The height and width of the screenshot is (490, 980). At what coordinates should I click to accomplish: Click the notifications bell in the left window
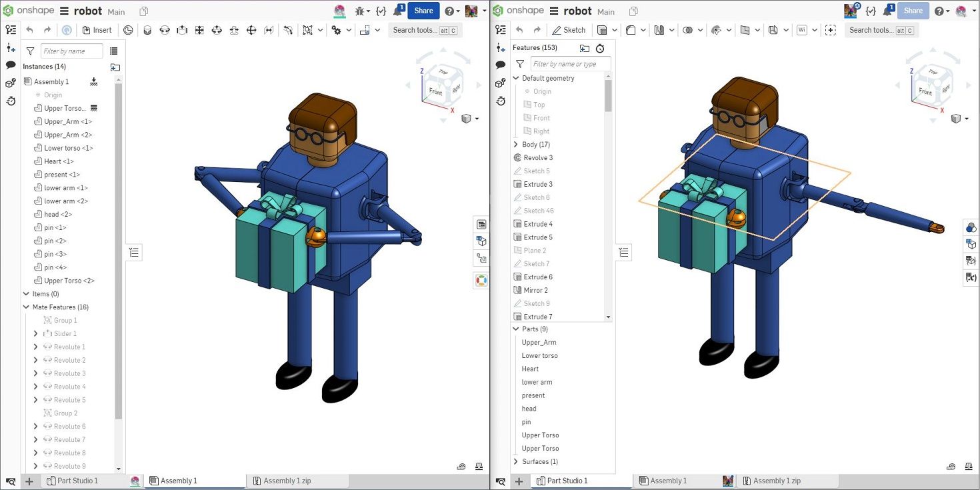[399, 11]
